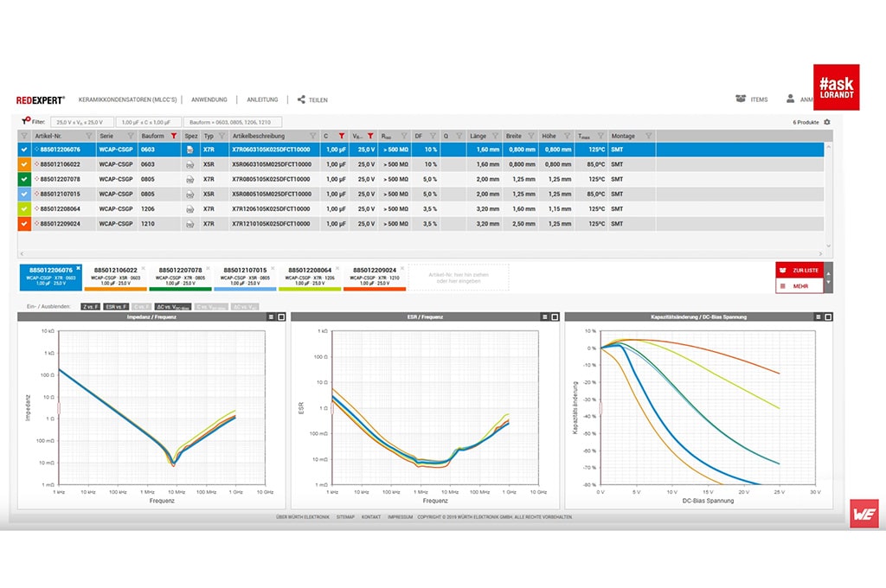Click the ZUR LISTE button

[x=799, y=270]
